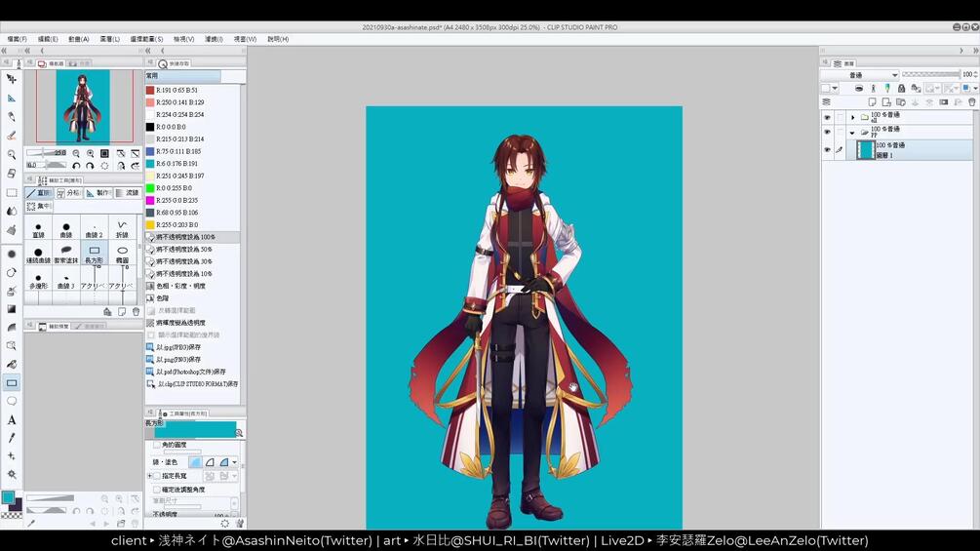Image resolution: width=980 pixels, height=551 pixels.
Task: Open 濾鏡(I) menu
Action: coord(214,39)
